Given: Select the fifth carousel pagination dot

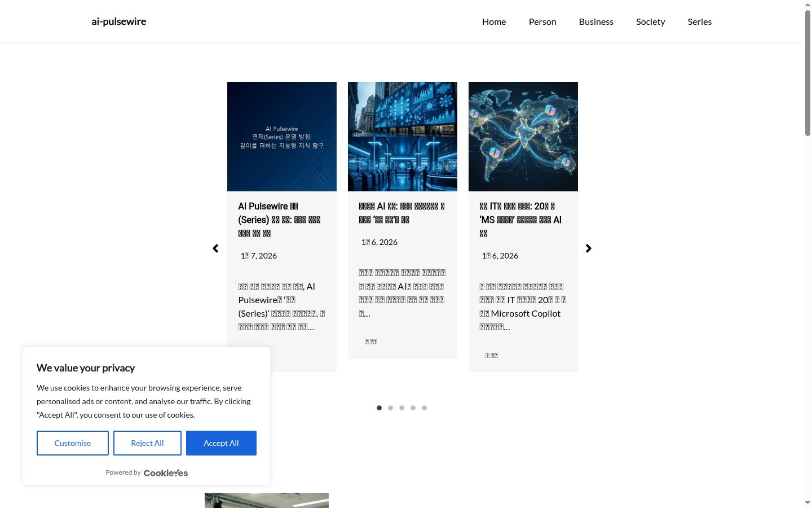Looking at the screenshot, I should 424,408.
